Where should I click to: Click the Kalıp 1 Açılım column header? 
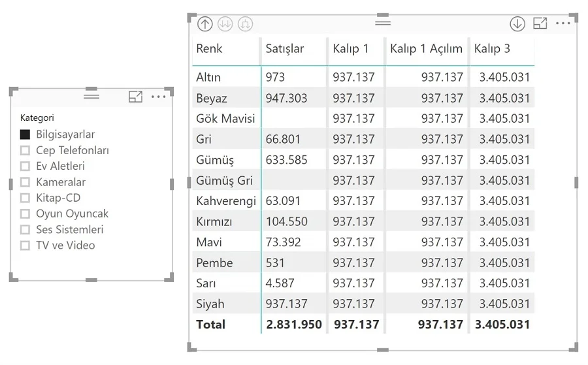tap(426, 49)
